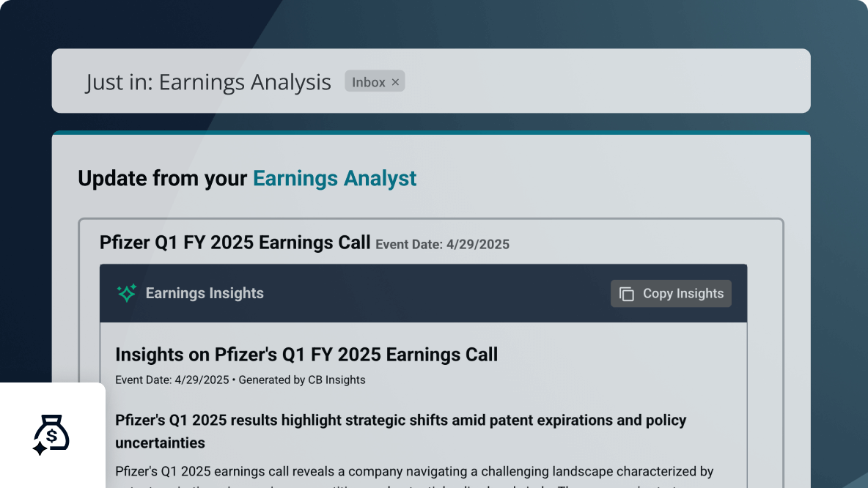
Task: Toggle the Inbox tag on the subject line
Action: (x=375, y=81)
